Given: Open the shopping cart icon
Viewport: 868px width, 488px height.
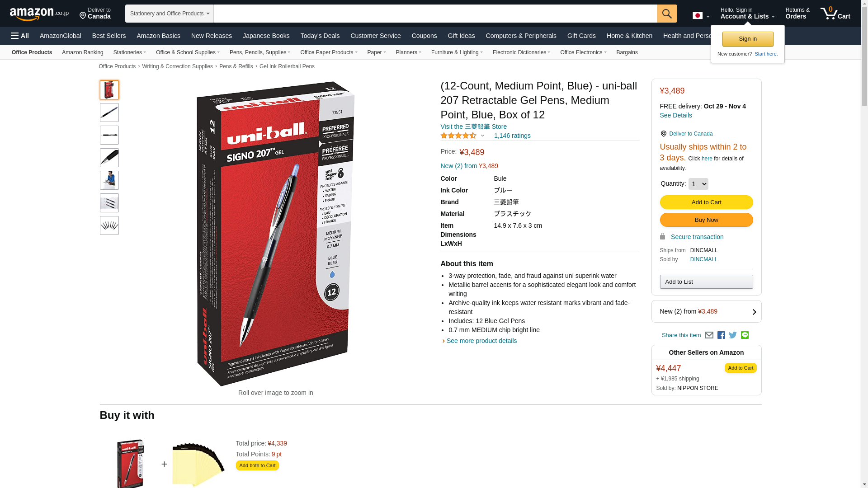Looking at the screenshot, I should click(835, 14).
